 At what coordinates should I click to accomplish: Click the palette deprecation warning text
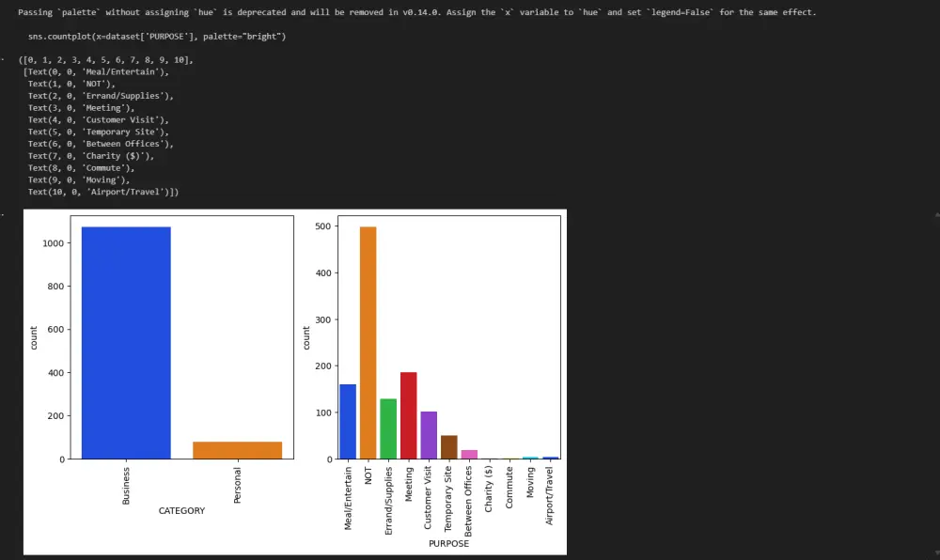point(417,12)
